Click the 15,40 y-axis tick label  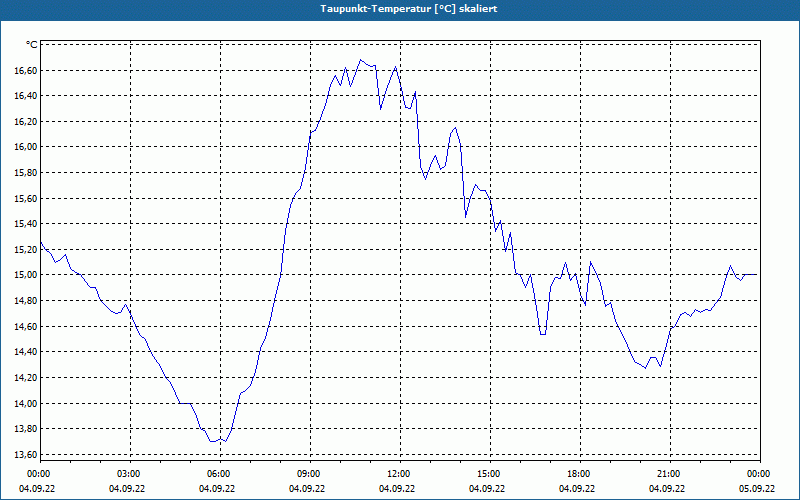26,224
